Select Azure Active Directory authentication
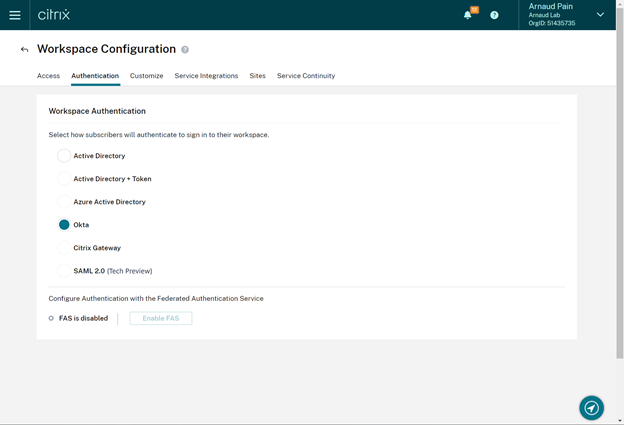 [64, 202]
